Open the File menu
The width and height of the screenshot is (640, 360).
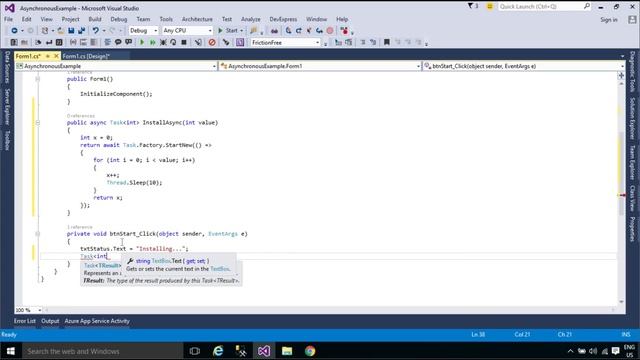9,19
